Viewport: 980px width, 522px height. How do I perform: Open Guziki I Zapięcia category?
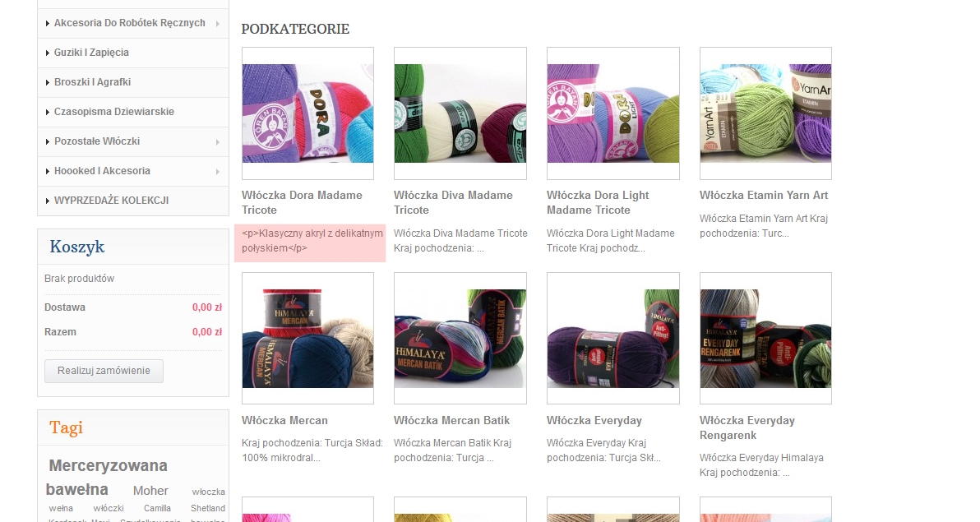click(x=91, y=53)
